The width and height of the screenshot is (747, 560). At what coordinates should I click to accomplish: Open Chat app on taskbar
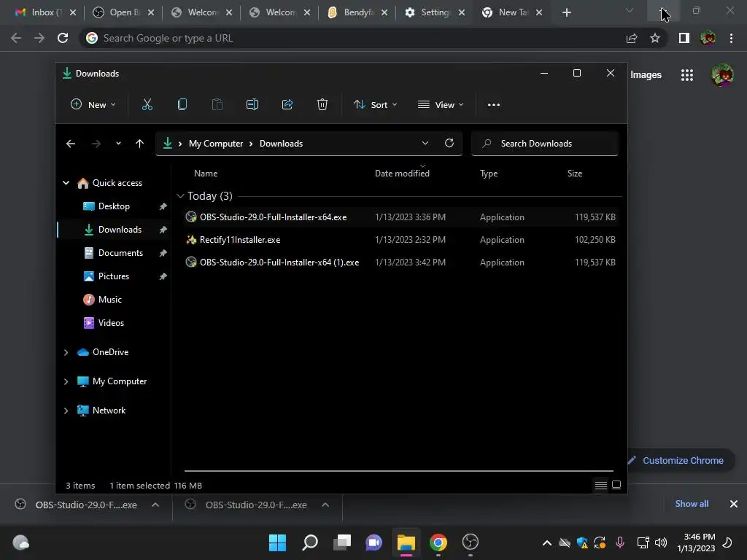(x=374, y=542)
